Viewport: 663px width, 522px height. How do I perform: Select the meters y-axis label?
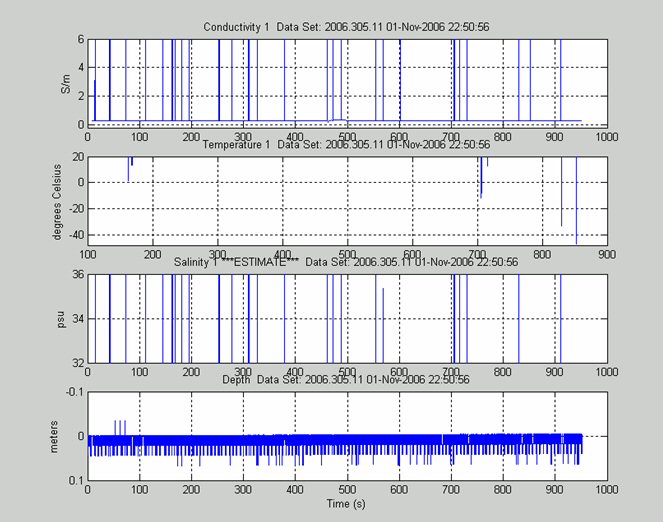[x=54, y=437]
